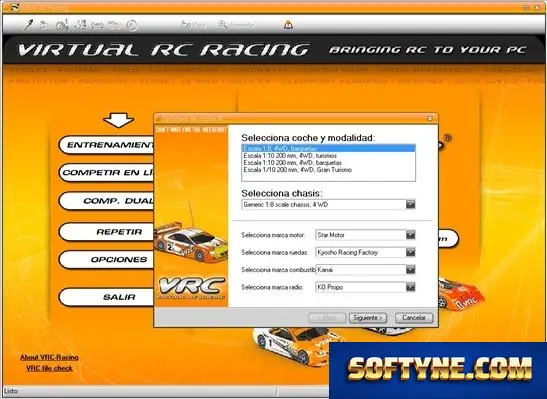Select Escala 1:10 200 mm, 4WD, turismos
This screenshot has height=399, width=547.
pyautogui.click(x=328, y=156)
